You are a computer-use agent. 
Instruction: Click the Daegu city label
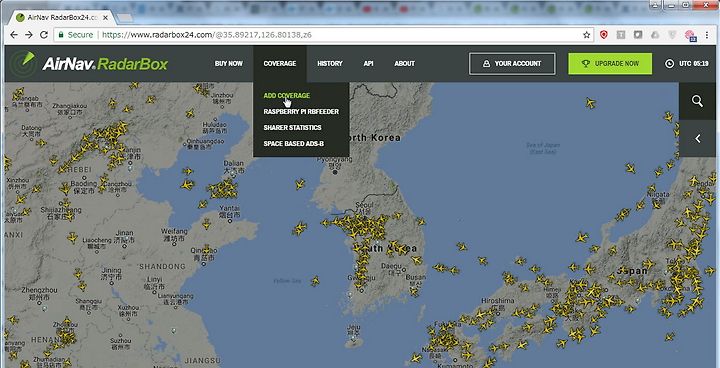[391, 269]
